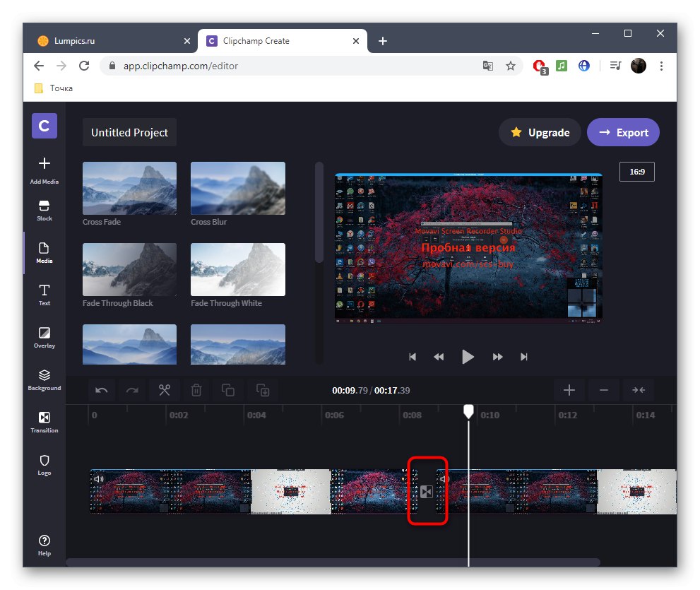Click the Upgrade button
700x590 pixels.
[x=540, y=132]
